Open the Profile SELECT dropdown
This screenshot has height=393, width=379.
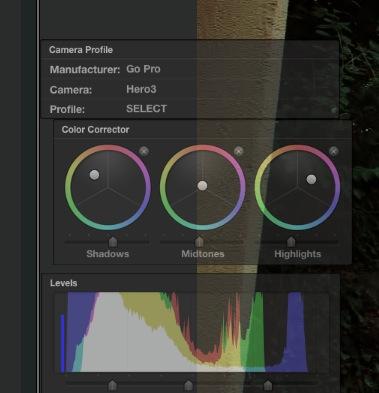(x=146, y=109)
